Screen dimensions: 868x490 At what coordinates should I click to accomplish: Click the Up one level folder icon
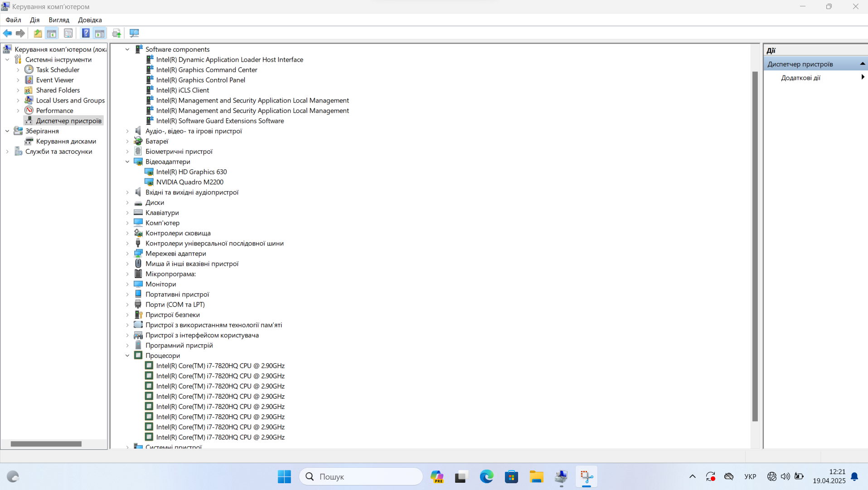pos(38,33)
